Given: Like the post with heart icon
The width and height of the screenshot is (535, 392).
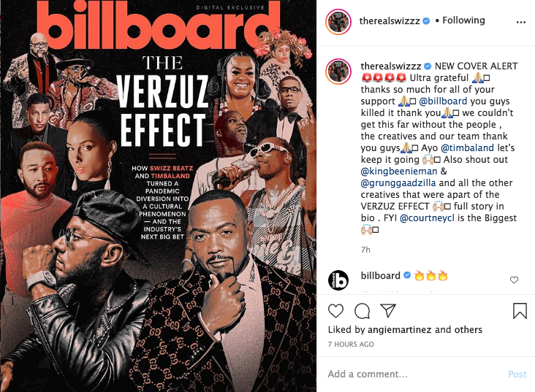Looking at the screenshot, I should [x=335, y=311].
